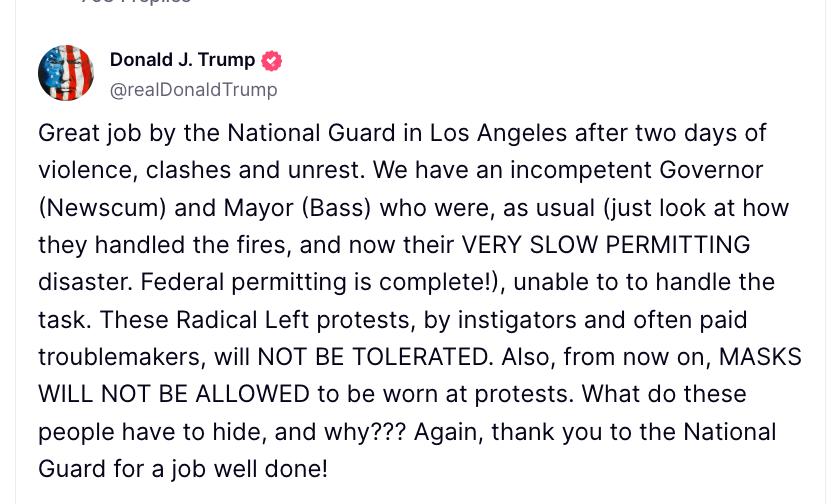The height and width of the screenshot is (504, 840).
Task: Open the flag-painted profile avatar
Action: [x=66, y=73]
